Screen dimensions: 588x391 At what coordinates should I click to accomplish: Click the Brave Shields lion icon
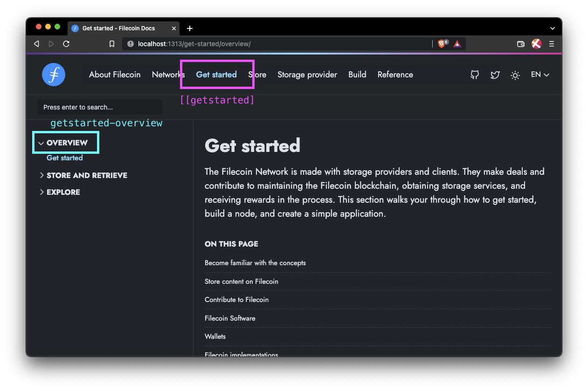tap(443, 43)
